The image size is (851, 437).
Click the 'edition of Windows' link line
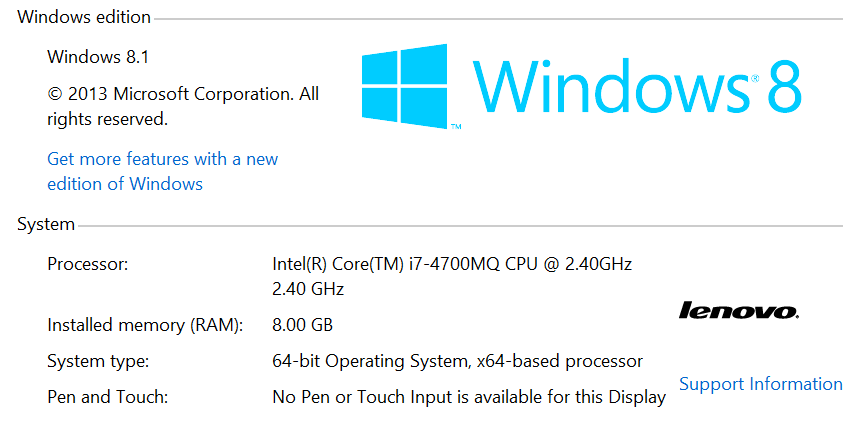(125, 184)
